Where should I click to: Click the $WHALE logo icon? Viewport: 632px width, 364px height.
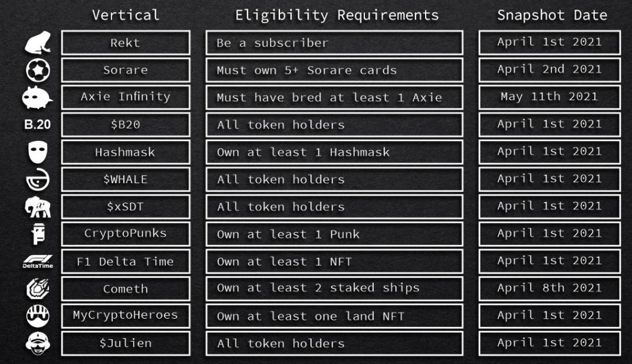point(38,180)
